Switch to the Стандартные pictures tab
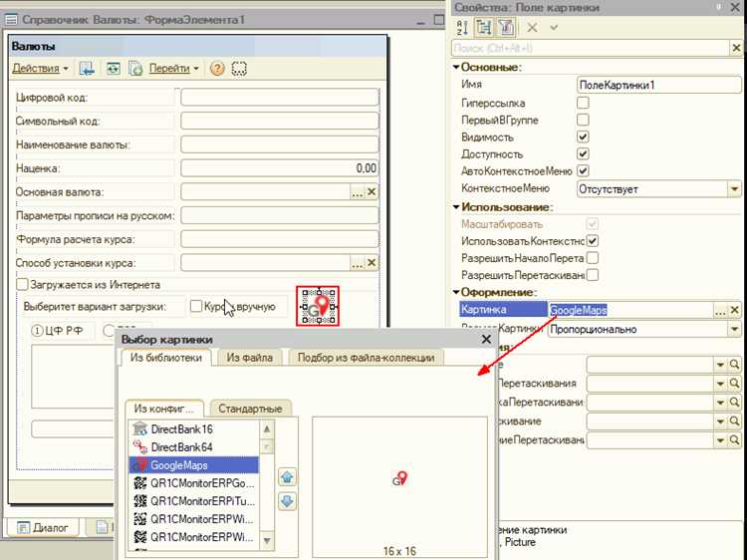The width and height of the screenshot is (747, 560). click(250, 409)
